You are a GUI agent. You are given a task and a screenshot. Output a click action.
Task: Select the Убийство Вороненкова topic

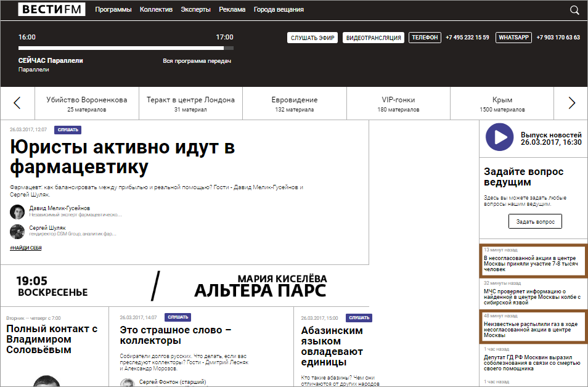[87, 104]
